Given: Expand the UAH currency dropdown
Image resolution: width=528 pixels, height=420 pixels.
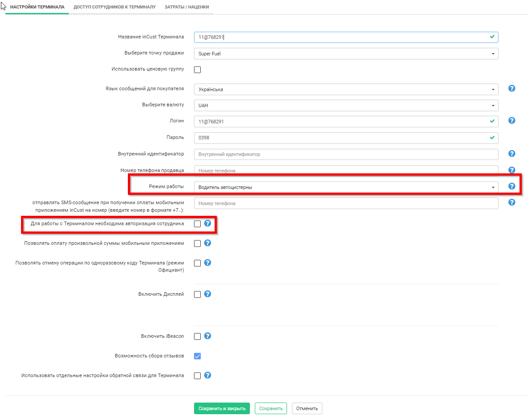Looking at the screenshot, I should pyautogui.click(x=346, y=105).
